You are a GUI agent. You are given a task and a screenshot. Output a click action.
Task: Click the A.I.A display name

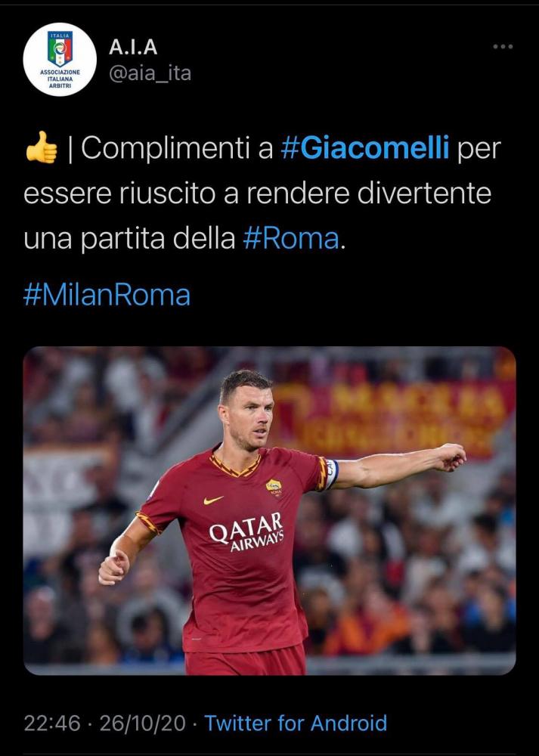133,47
